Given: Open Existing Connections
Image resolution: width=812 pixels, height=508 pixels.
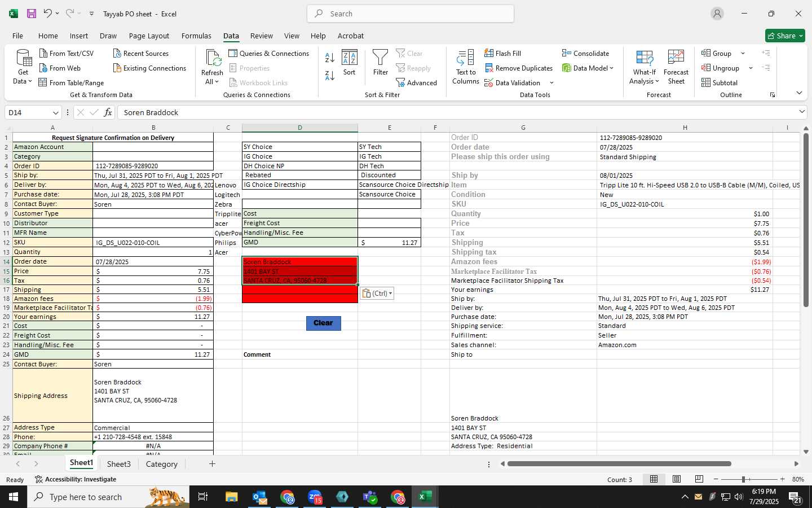Looking at the screenshot, I should pyautogui.click(x=149, y=68).
